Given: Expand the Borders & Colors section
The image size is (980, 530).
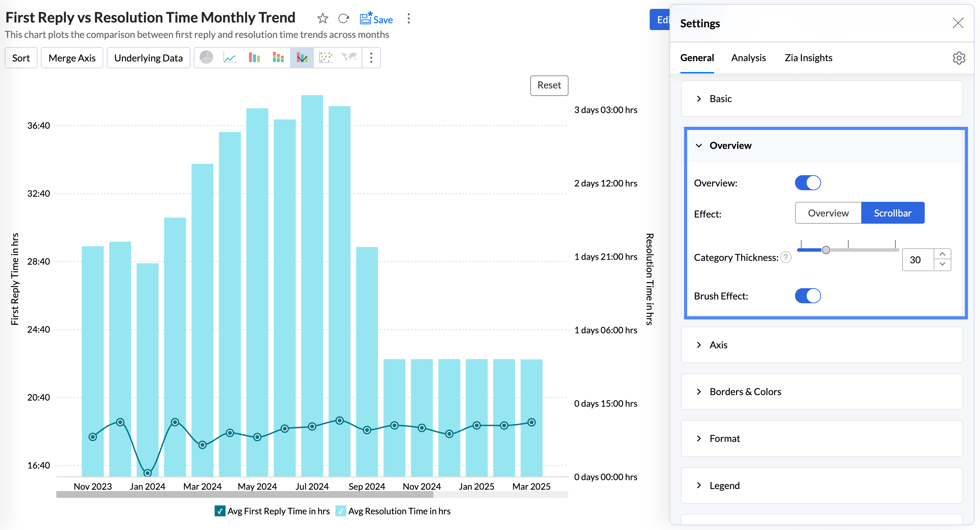Looking at the screenshot, I should 745,391.
